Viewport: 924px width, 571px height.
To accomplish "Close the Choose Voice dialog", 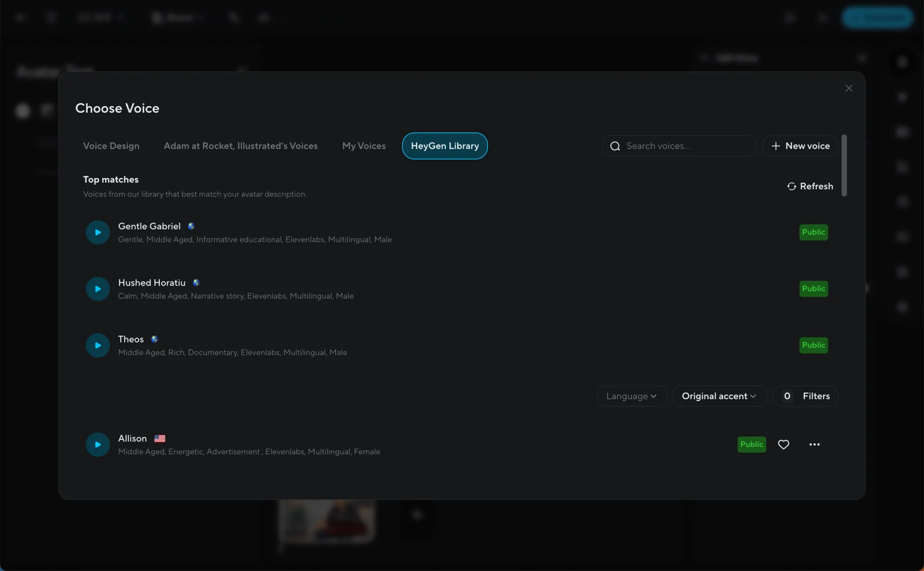I will point(849,88).
